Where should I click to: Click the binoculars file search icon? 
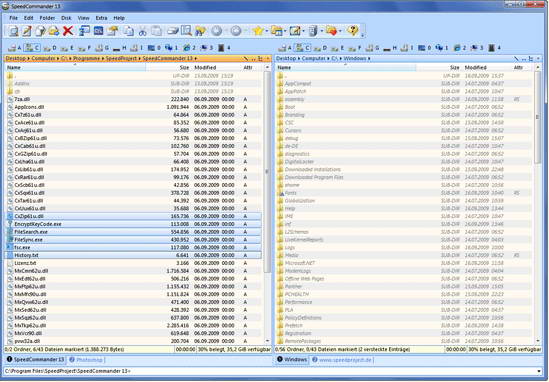201,31
